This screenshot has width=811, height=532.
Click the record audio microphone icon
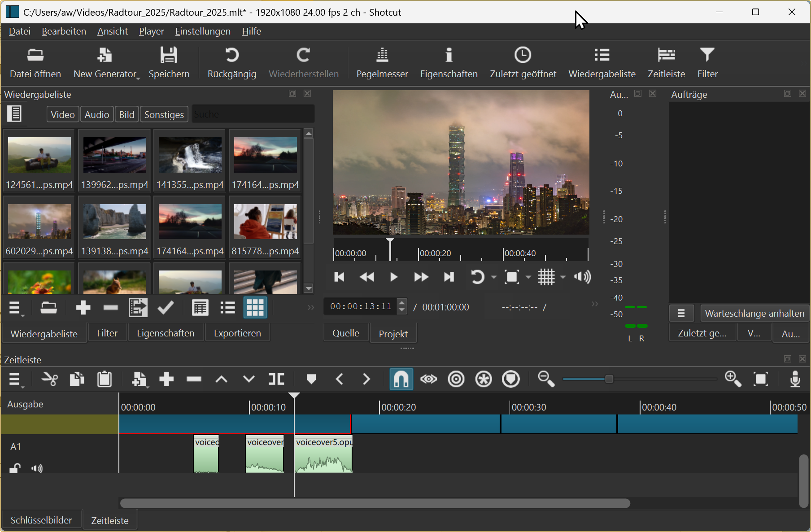(795, 379)
